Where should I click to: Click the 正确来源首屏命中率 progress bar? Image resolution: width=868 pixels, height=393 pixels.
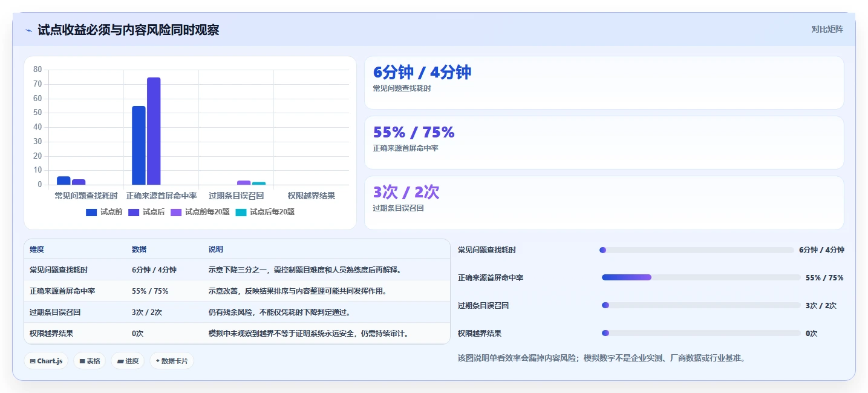701,277
